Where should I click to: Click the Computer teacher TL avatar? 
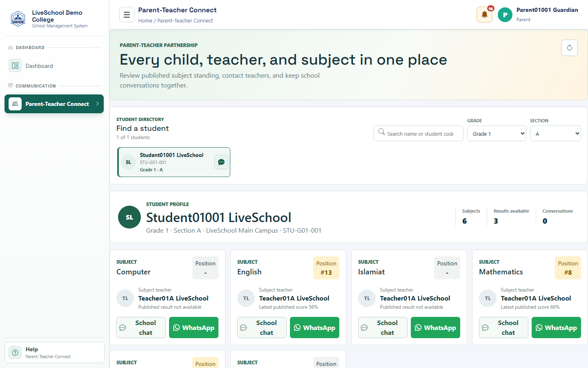pyautogui.click(x=125, y=298)
